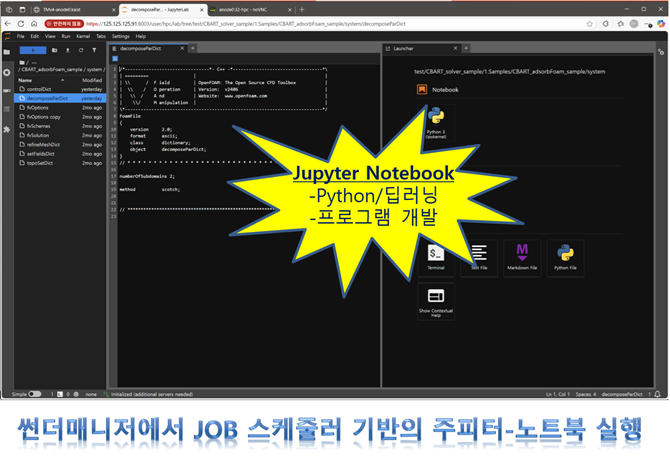This screenshot has height=456, width=670.
Task: Open the Kernel menu
Action: (83, 36)
